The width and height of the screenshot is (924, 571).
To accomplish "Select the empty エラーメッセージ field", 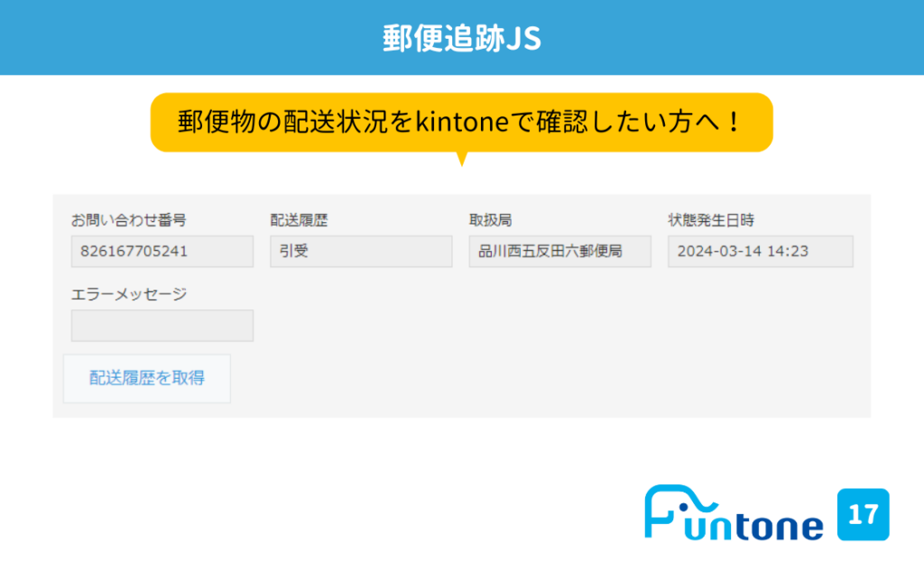I will click(162, 326).
